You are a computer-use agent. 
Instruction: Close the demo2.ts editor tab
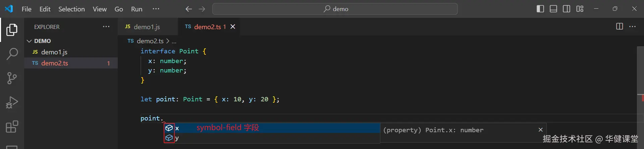233,27
